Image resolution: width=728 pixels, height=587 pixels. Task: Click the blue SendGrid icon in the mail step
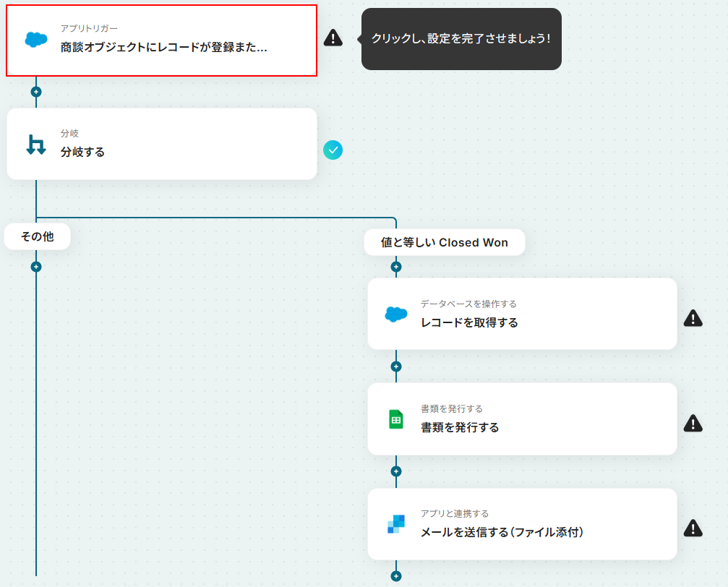(396, 524)
